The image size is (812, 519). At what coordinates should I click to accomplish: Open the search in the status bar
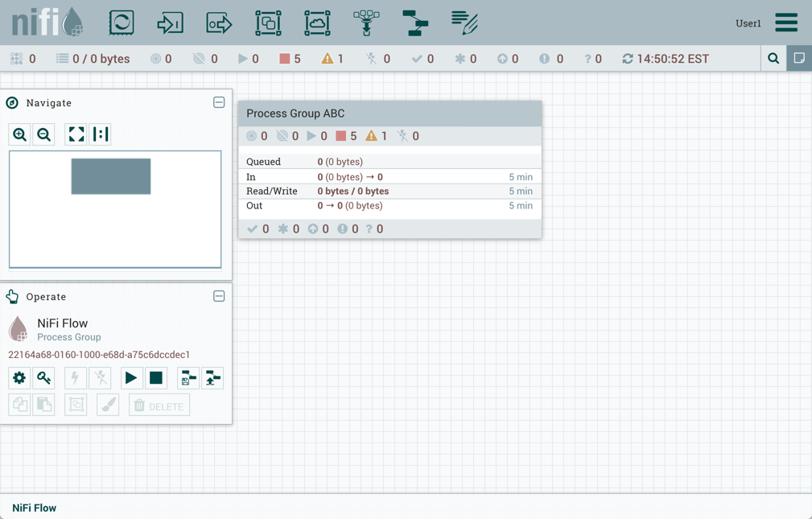coord(773,59)
